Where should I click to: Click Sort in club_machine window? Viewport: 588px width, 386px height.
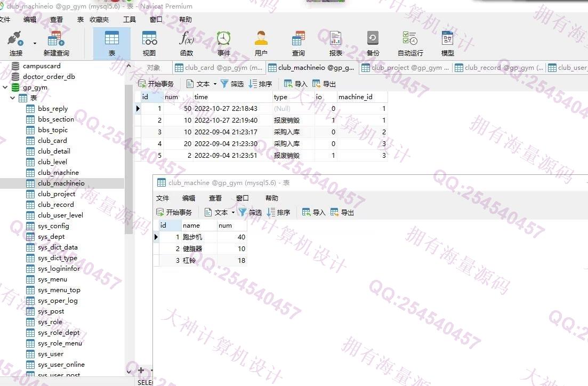279,213
